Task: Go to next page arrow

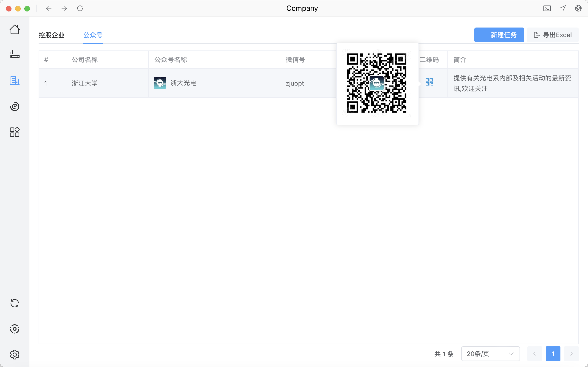Action: (571, 354)
